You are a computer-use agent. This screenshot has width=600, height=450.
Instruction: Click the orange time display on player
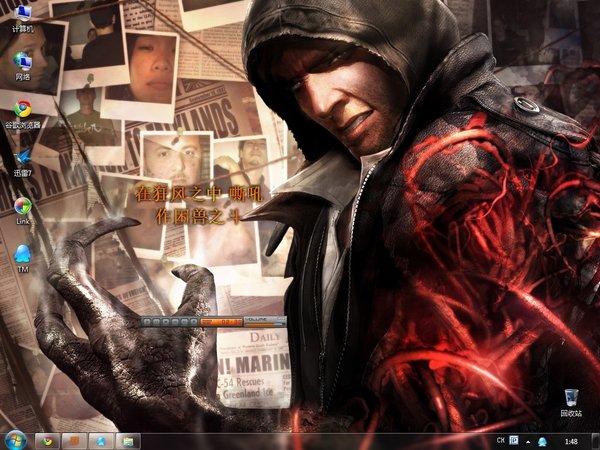tap(222, 322)
